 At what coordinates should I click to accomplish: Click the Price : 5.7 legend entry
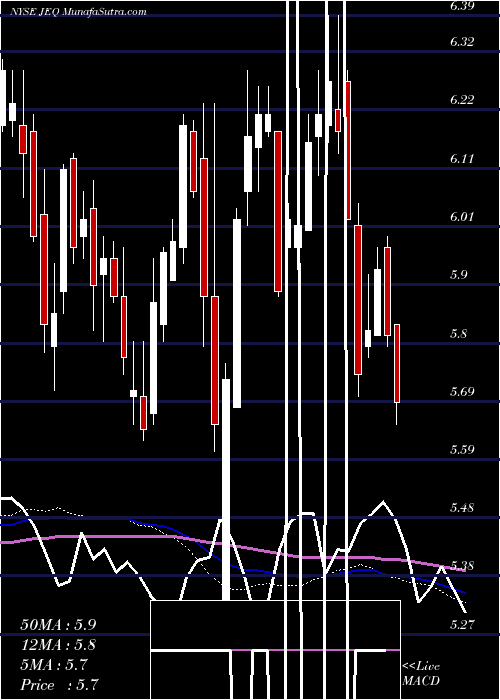click(59, 685)
